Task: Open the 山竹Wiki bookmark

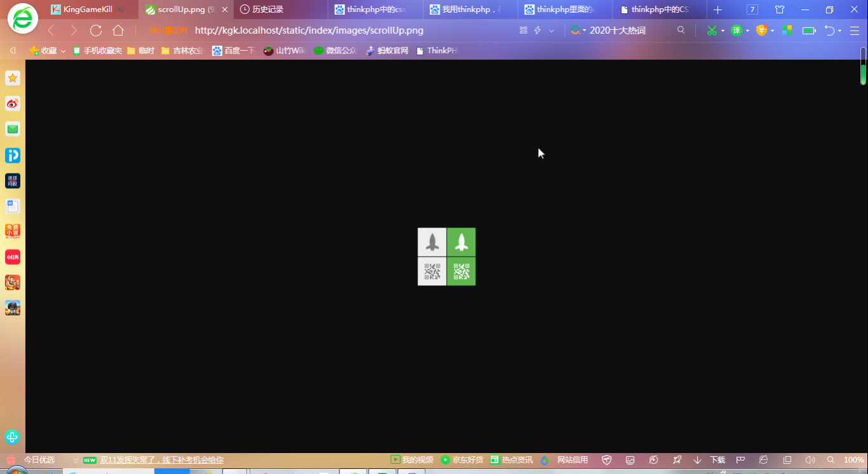Action: coord(285,50)
